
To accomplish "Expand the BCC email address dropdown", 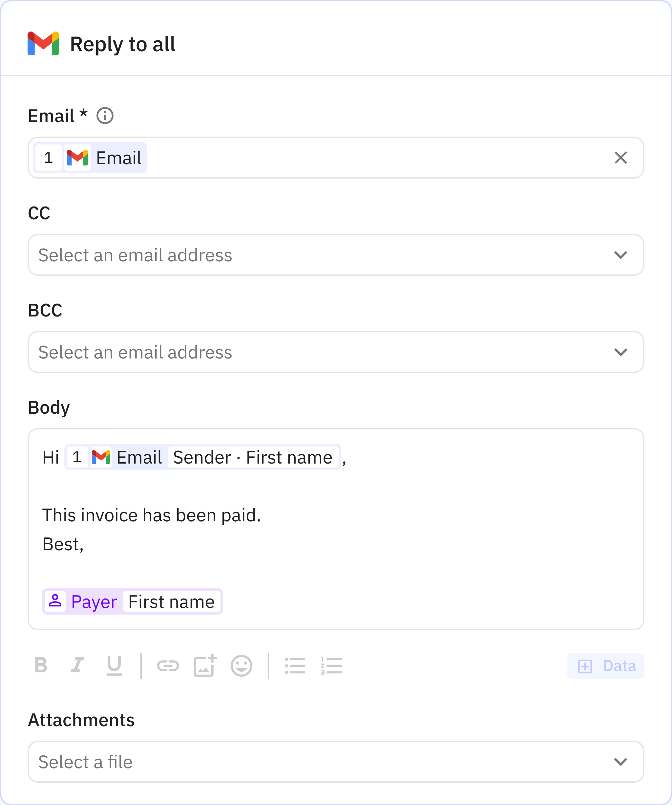I will tap(621, 352).
